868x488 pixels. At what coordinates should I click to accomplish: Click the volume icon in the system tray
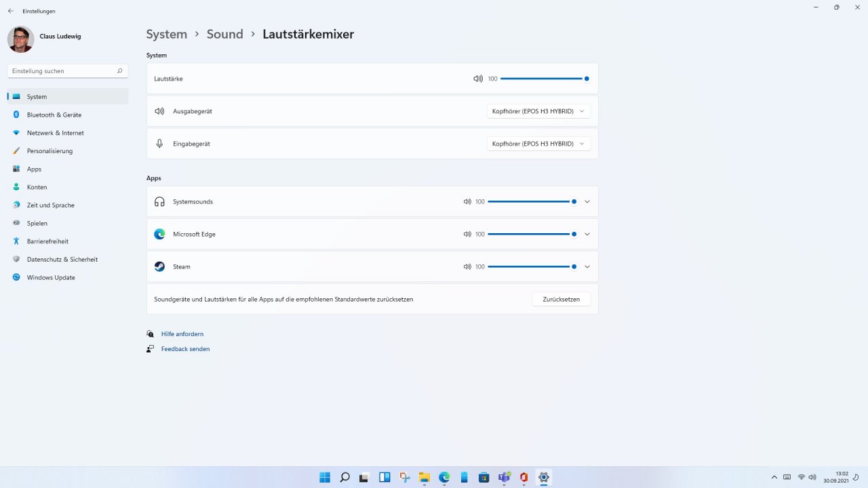pos(812,477)
